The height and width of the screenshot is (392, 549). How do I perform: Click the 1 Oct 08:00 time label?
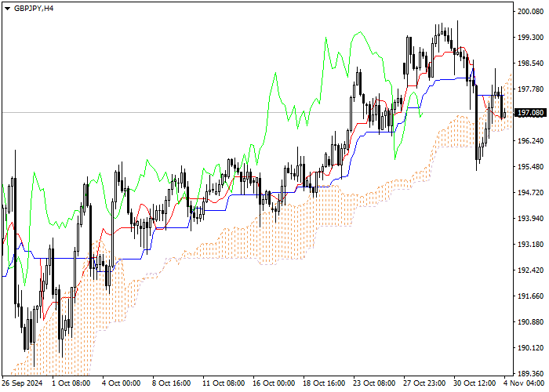coord(72,383)
